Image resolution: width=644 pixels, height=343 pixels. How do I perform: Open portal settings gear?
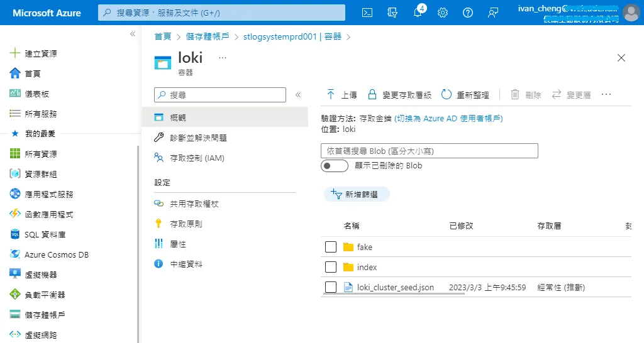442,13
